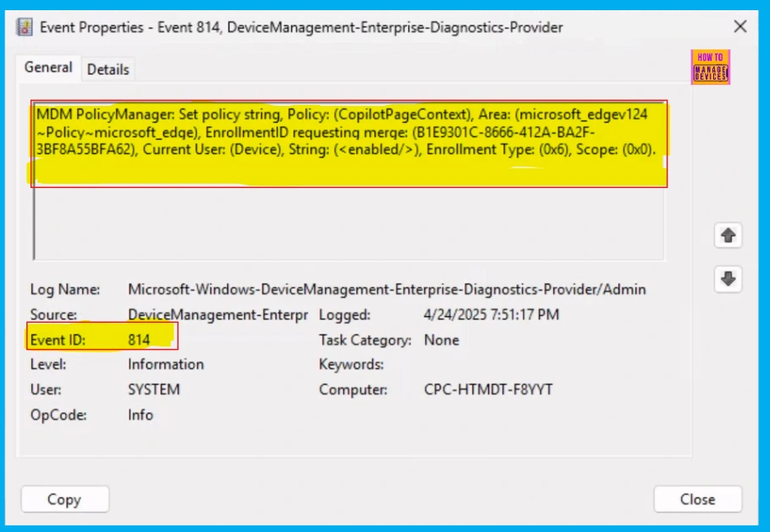
Task: Click the down arrow to view next event
Action: pyautogui.click(x=728, y=279)
